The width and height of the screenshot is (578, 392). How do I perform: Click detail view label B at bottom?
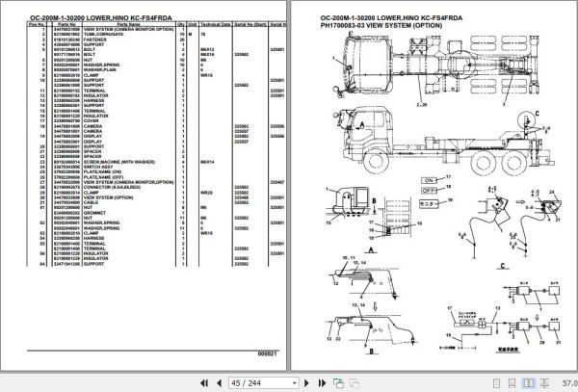(x=372, y=352)
